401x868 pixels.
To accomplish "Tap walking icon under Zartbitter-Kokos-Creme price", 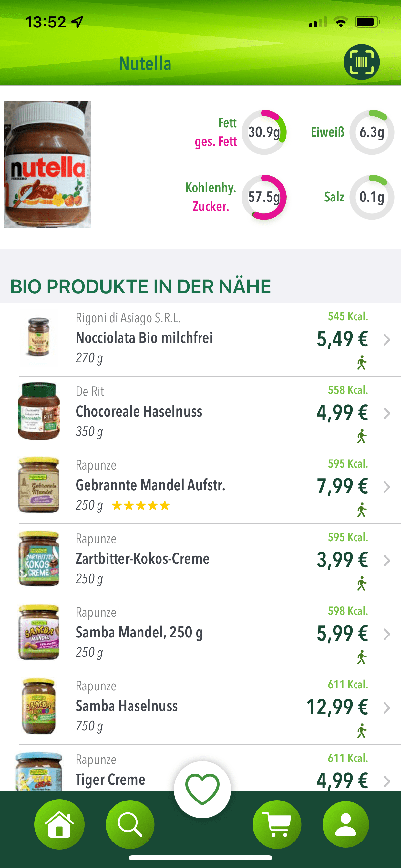I will pos(362,583).
